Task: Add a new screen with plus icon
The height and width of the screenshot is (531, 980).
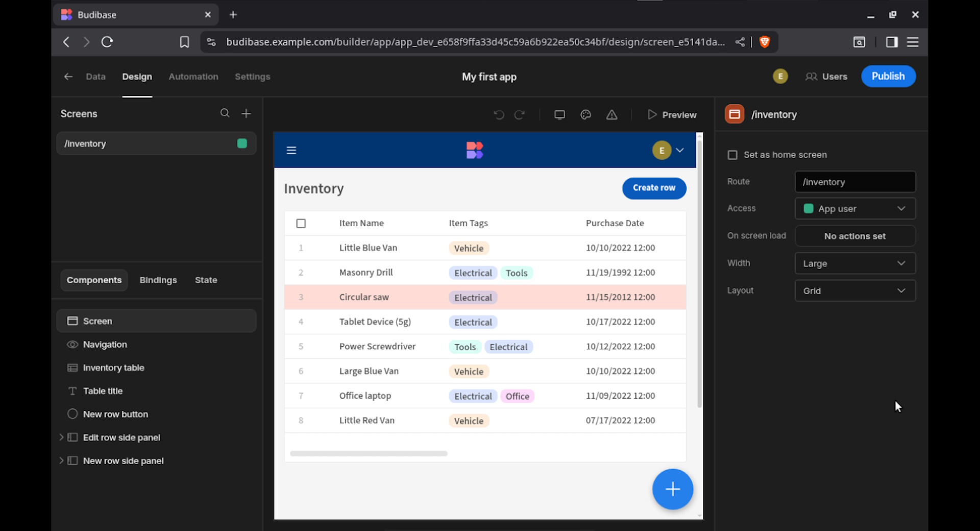Action: coord(246,113)
